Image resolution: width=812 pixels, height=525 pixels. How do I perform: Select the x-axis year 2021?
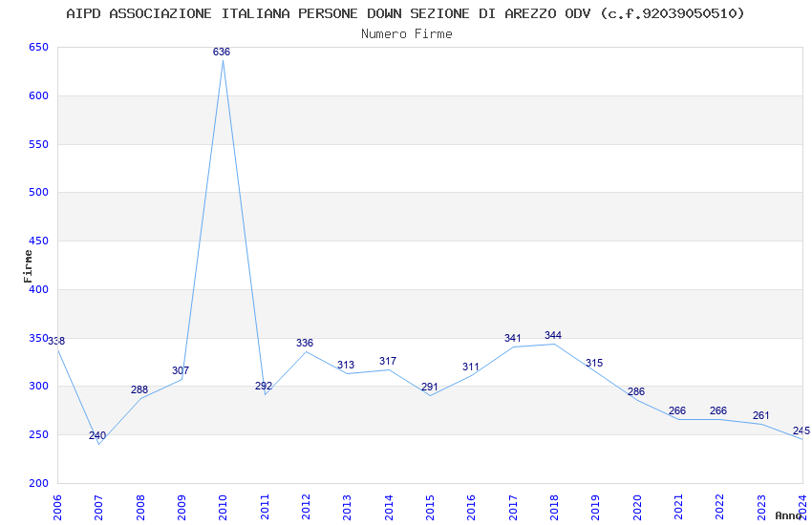[678, 507]
